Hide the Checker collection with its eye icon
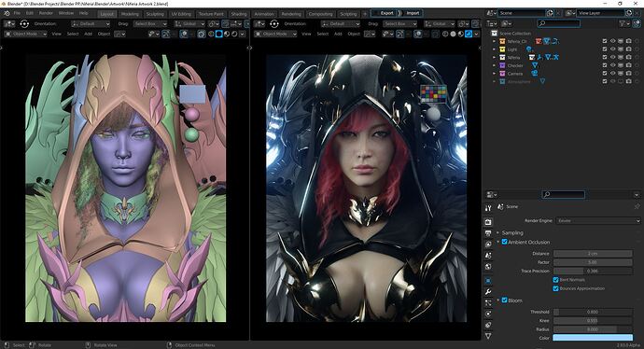The width and height of the screenshot is (644, 349). point(613,65)
